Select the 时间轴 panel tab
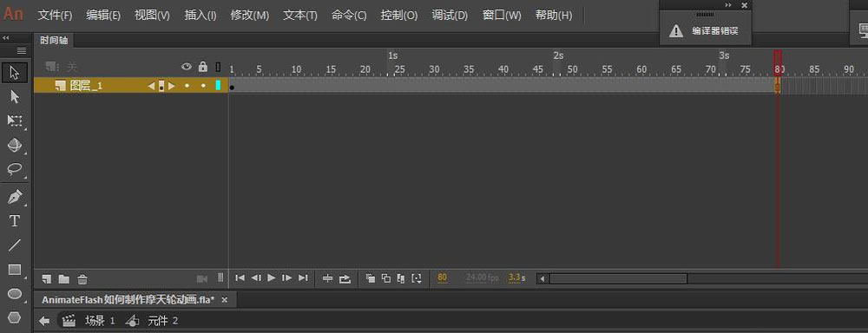The image size is (868, 333). point(54,41)
